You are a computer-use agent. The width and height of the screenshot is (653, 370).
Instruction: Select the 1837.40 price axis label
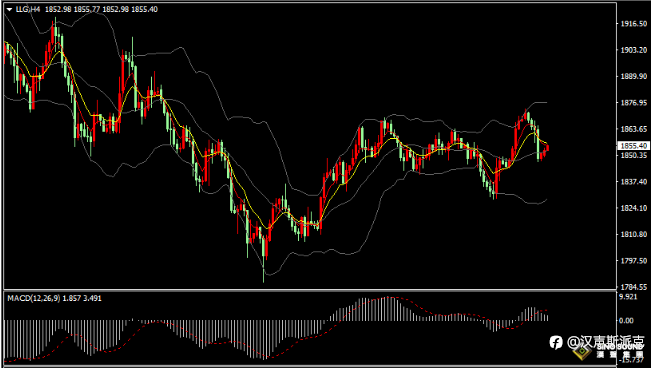[x=634, y=182]
